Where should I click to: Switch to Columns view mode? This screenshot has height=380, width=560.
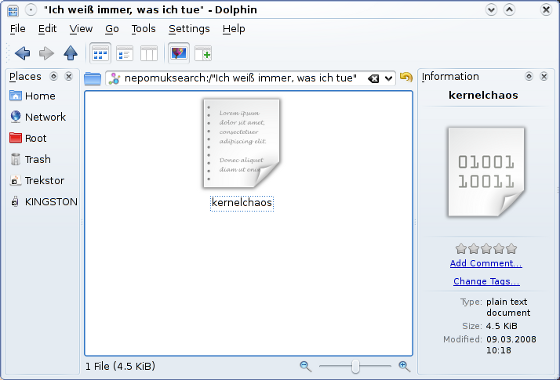pyautogui.click(x=149, y=54)
